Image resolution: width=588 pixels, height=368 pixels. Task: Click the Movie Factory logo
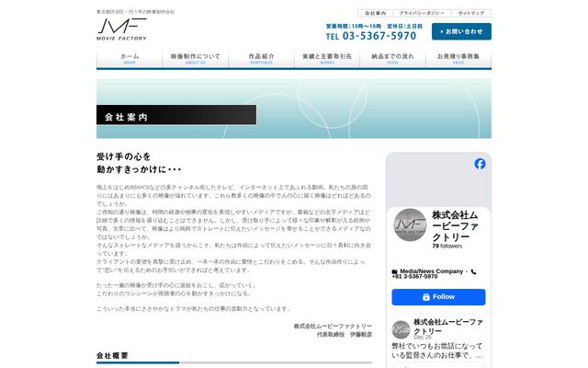point(121,29)
